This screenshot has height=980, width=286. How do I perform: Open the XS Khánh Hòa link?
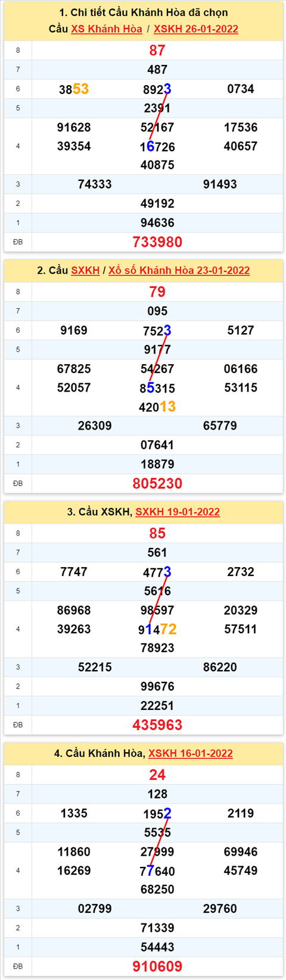(107, 29)
